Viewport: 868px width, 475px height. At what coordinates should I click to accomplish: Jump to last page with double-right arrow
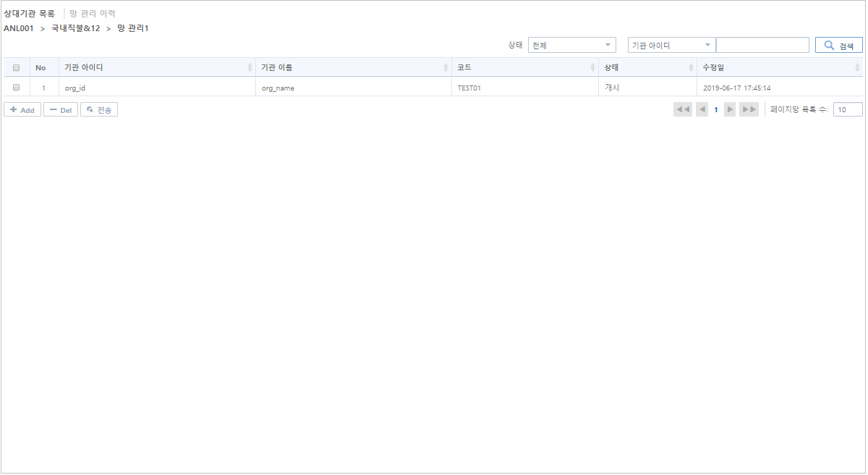pyautogui.click(x=748, y=109)
